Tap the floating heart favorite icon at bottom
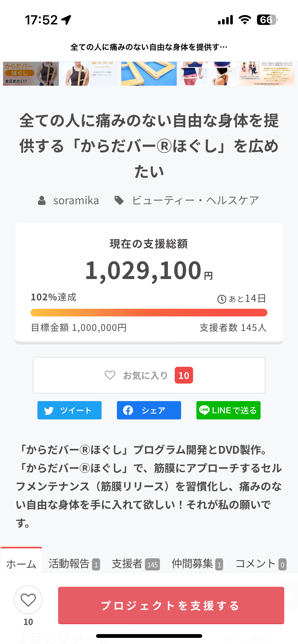Image resolution: width=298 pixels, height=644 pixels. tap(28, 599)
